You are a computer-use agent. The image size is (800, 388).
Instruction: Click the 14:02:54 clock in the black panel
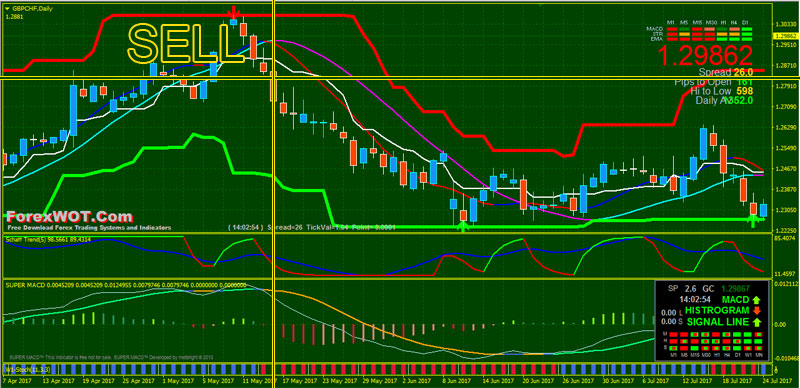tap(695, 300)
